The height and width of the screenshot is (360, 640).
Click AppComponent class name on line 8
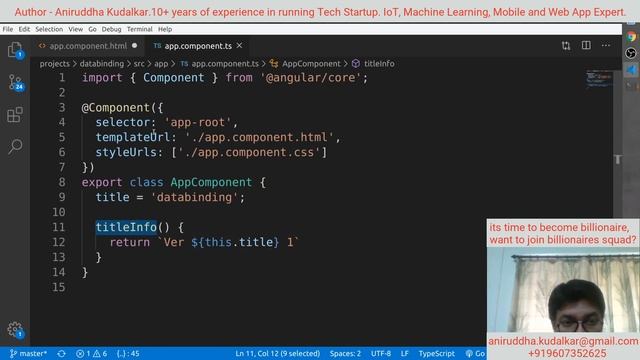pos(211,182)
